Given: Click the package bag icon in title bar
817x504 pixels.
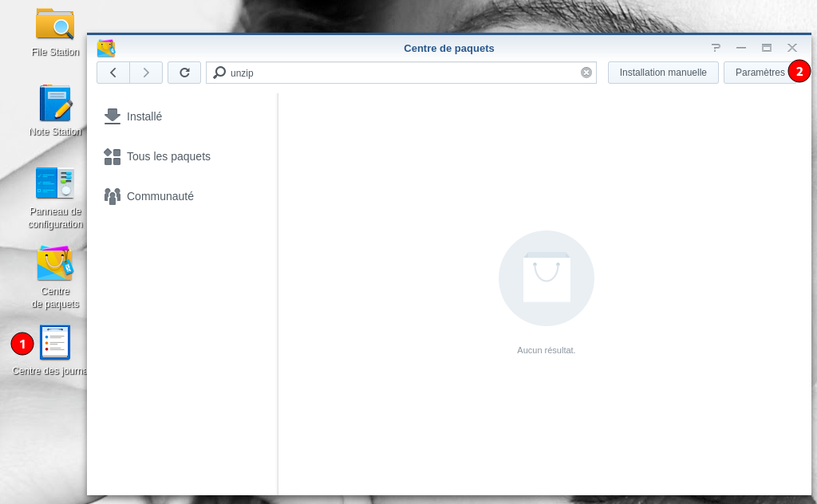Looking at the screenshot, I should [106, 48].
